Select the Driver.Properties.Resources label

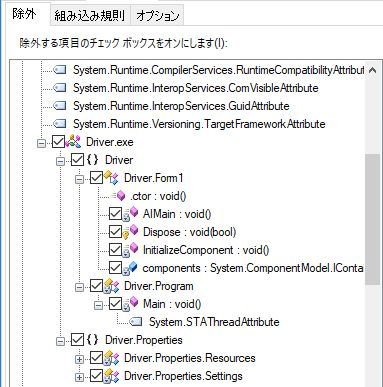pyautogui.click(x=190, y=358)
